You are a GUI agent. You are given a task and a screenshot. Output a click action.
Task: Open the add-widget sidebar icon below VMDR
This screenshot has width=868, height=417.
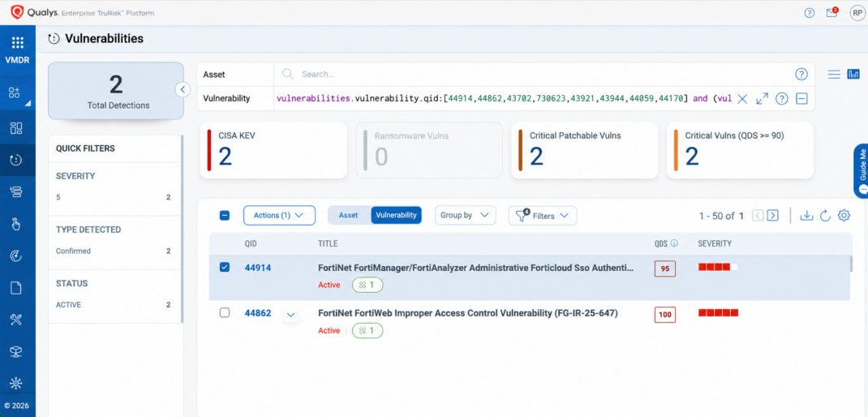[15, 92]
